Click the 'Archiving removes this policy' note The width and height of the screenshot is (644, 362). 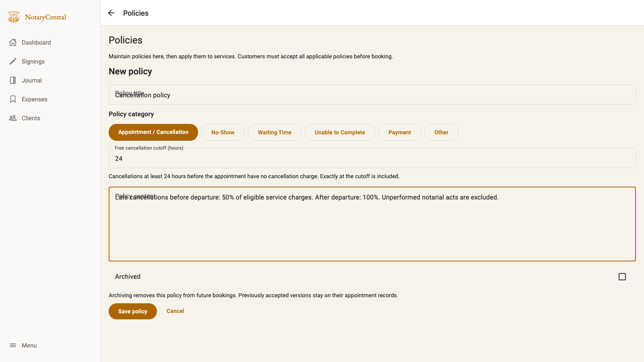(x=253, y=295)
